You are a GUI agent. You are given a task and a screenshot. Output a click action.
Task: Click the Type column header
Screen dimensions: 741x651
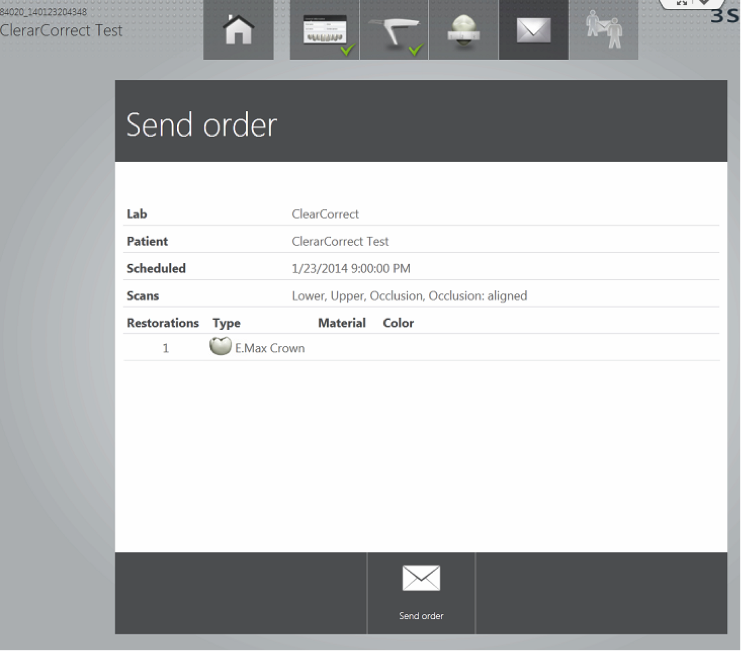226,323
